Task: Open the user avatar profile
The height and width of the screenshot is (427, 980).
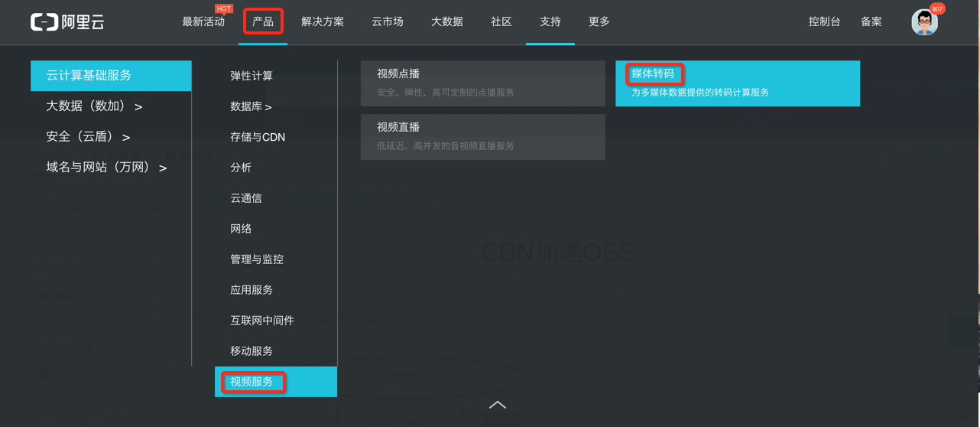Action: coord(924,22)
